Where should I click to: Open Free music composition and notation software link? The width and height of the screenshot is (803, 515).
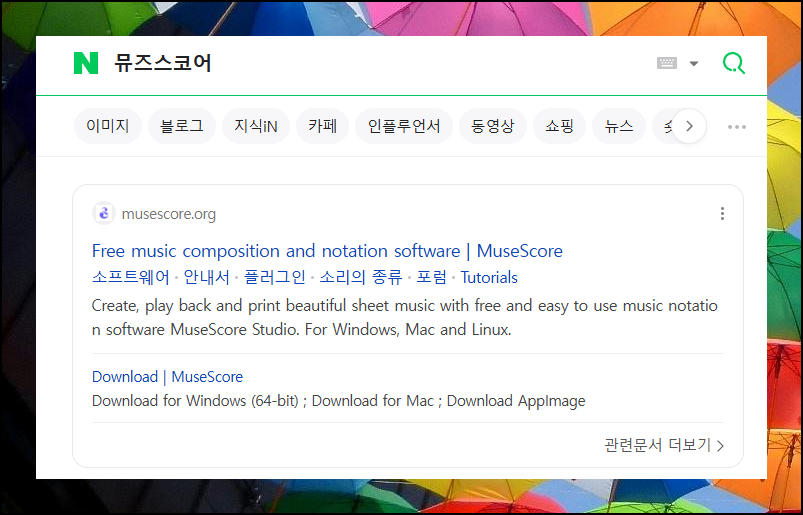pos(327,251)
